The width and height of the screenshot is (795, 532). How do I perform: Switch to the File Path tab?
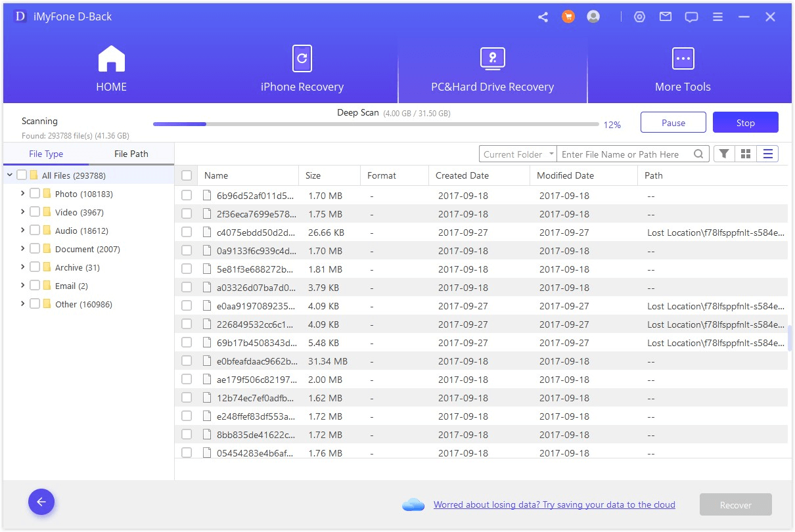coord(131,154)
